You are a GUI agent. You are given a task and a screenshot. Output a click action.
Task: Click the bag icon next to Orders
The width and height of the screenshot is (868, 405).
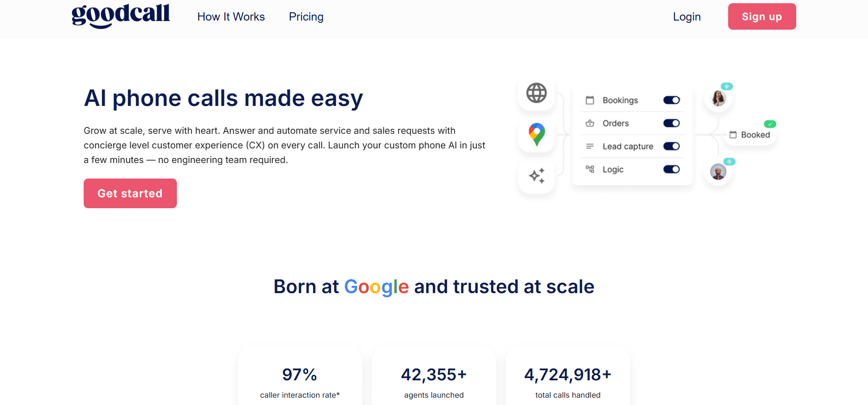[590, 123]
